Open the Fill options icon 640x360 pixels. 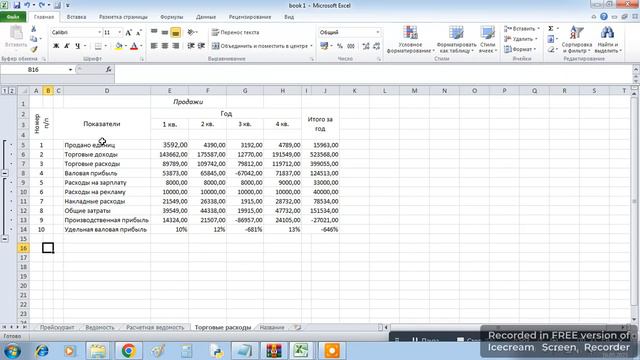[551, 39]
